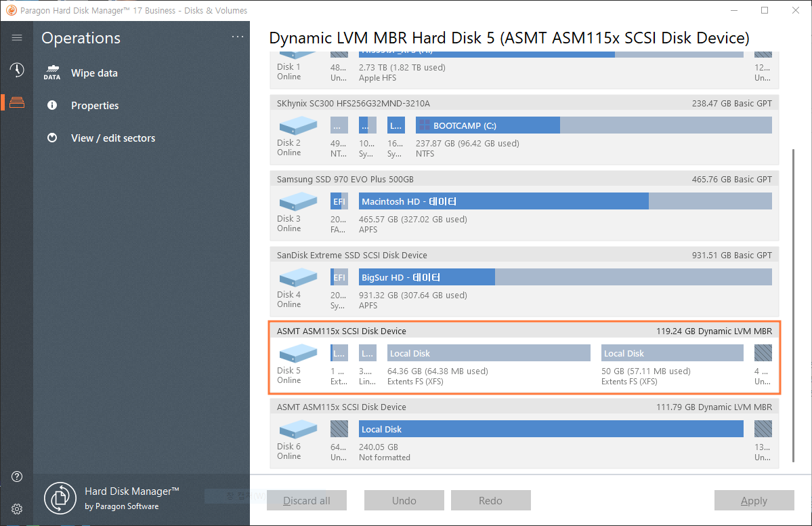812x526 pixels.
Task: Maximize the Hard Disk Manager window
Action: point(765,10)
